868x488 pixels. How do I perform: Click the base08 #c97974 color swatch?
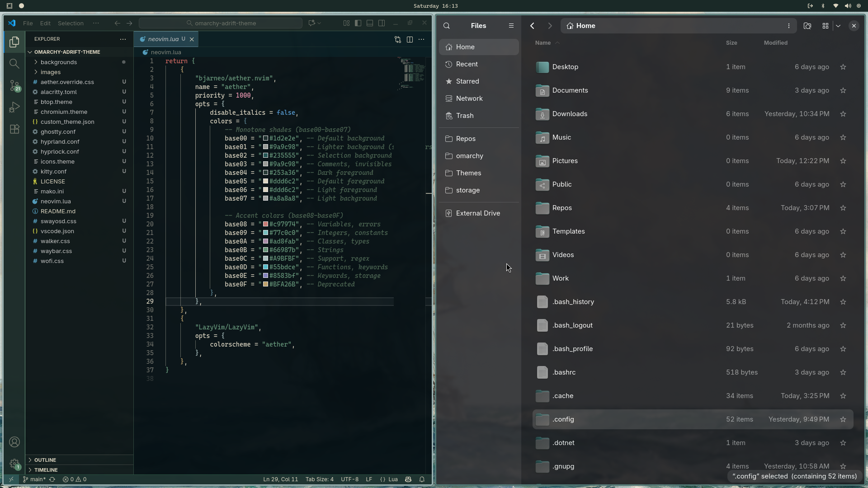(266, 224)
